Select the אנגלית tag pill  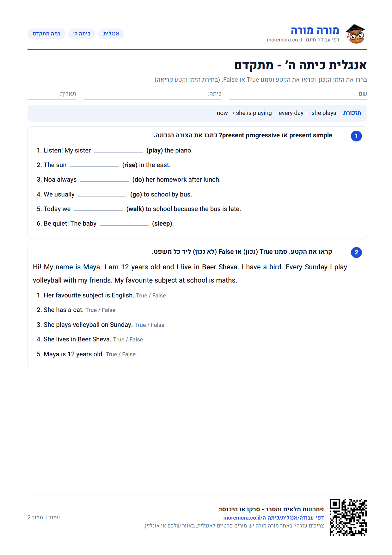tap(111, 34)
